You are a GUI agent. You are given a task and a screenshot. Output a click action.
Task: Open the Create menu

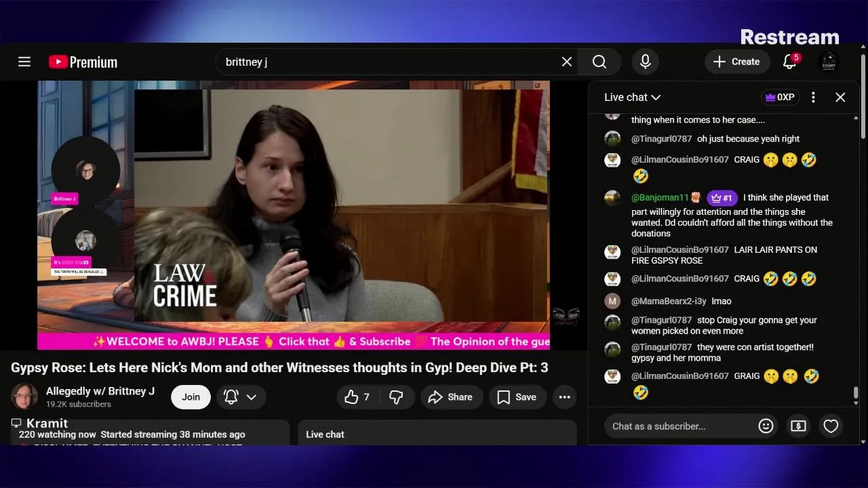click(x=737, y=62)
